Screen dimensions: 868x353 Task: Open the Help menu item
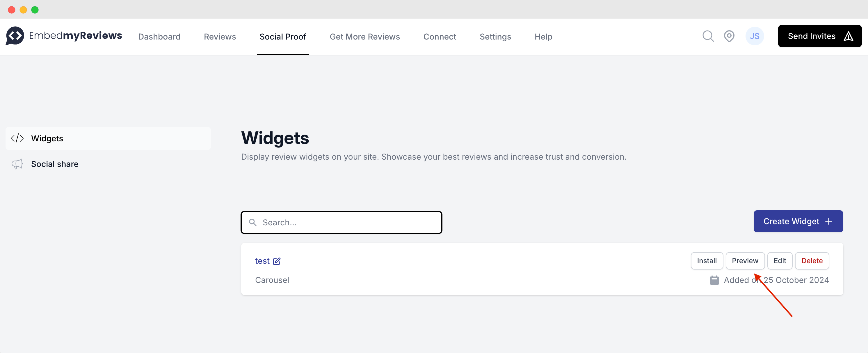pyautogui.click(x=543, y=36)
